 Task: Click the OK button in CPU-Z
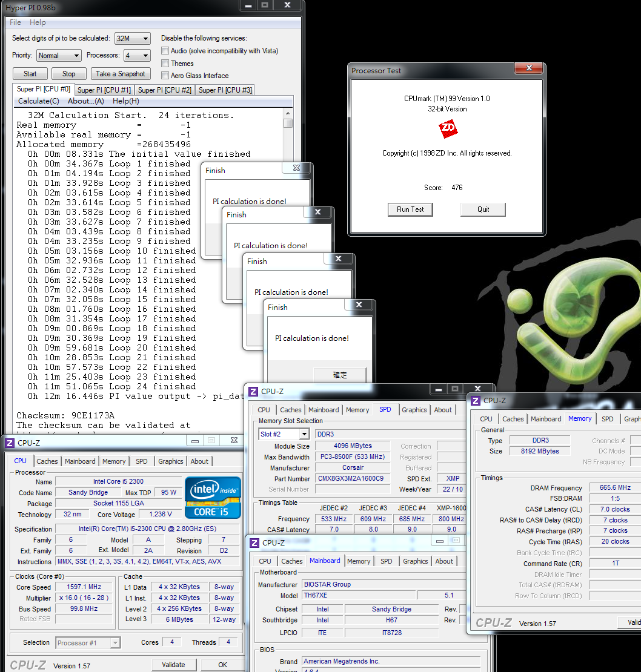coord(222,665)
